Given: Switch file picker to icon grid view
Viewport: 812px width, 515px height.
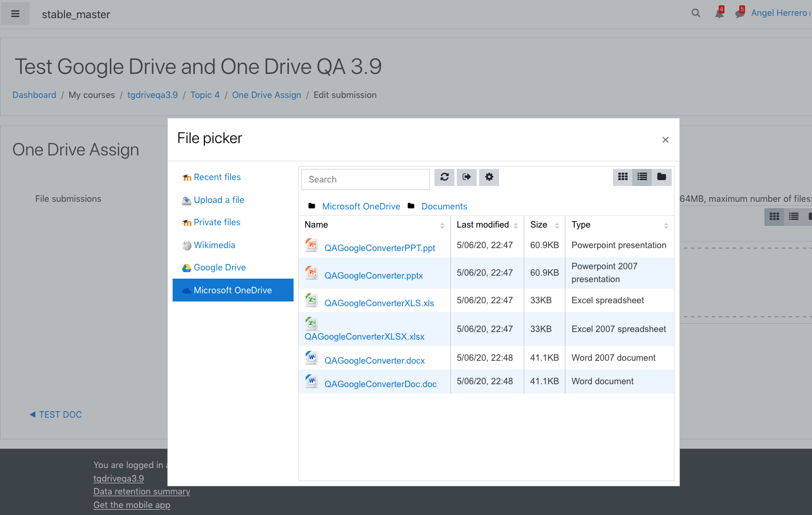Looking at the screenshot, I should [x=623, y=177].
